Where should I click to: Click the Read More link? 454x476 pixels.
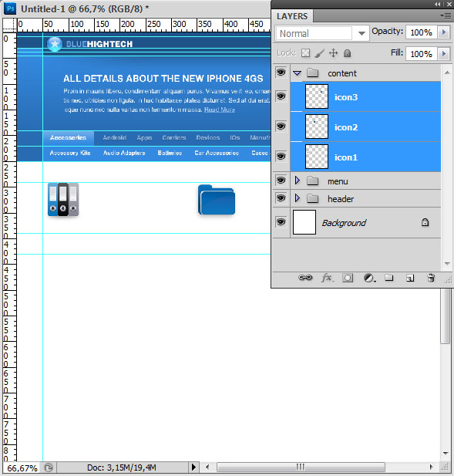(x=220, y=110)
